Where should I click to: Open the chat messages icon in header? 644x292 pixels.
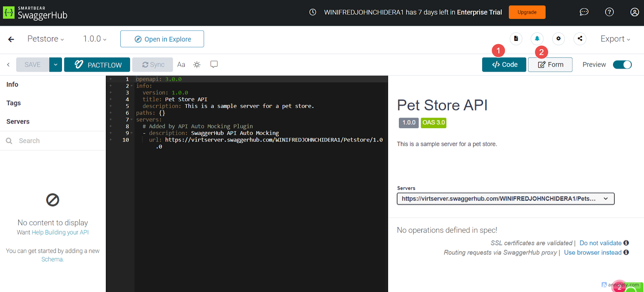tap(584, 12)
